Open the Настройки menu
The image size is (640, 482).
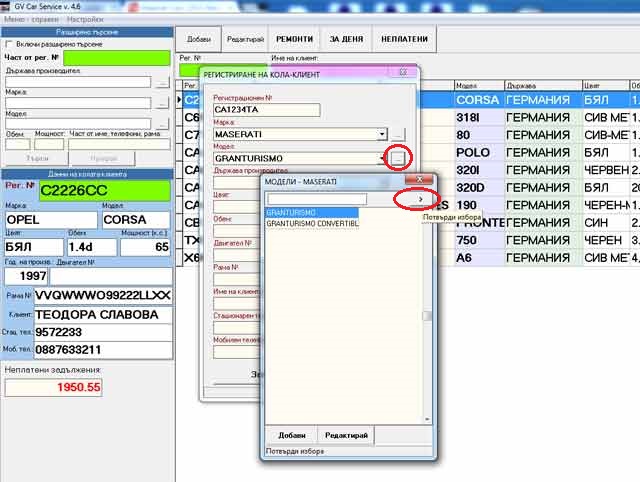coord(85,19)
